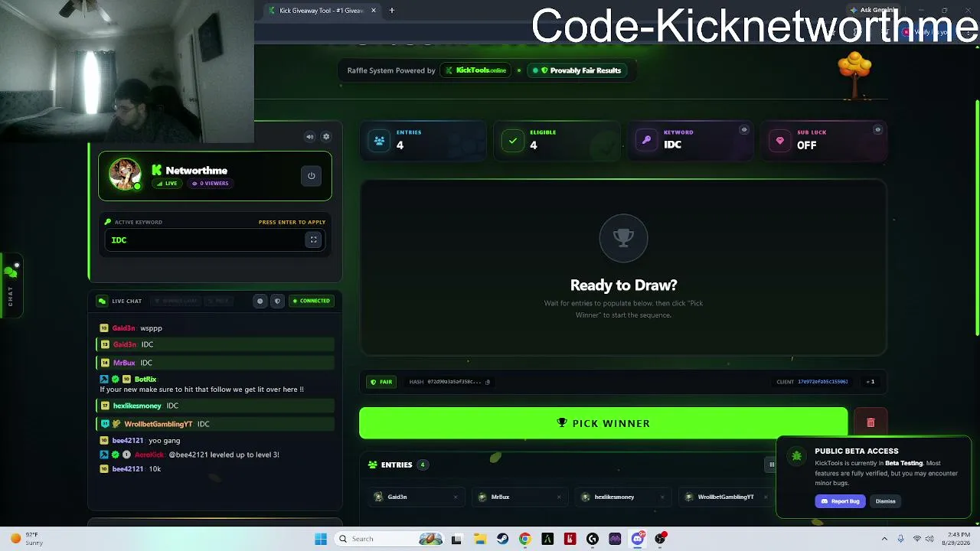Open File Explorer from the taskbar
Viewport: 980px width, 551px height.
(x=479, y=539)
